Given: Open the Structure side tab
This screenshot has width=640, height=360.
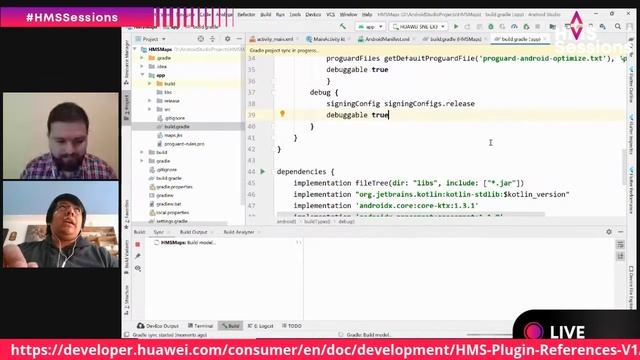Looking at the screenshot, I should point(127,299).
